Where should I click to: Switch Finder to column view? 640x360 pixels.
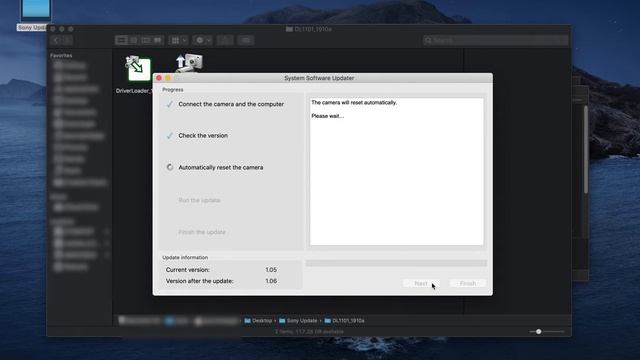[x=146, y=40]
